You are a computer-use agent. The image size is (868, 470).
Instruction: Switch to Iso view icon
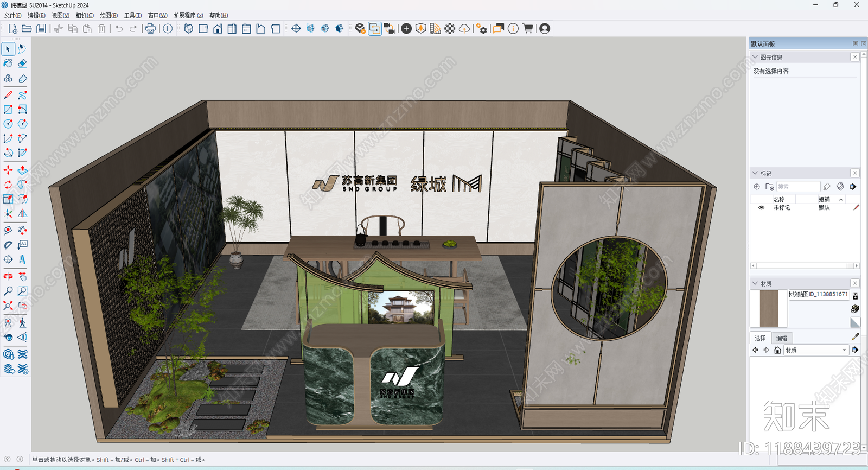coord(188,29)
